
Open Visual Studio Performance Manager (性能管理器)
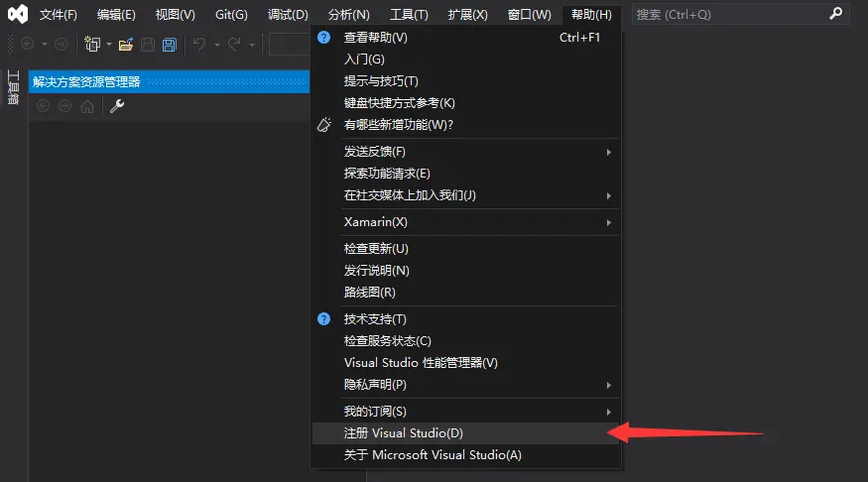(421, 363)
